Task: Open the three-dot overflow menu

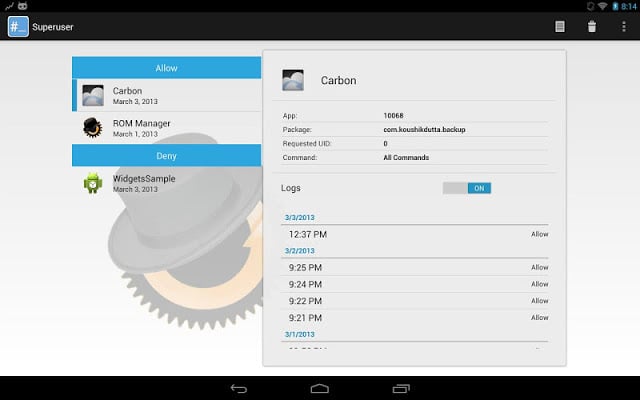Action: (x=624, y=27)
